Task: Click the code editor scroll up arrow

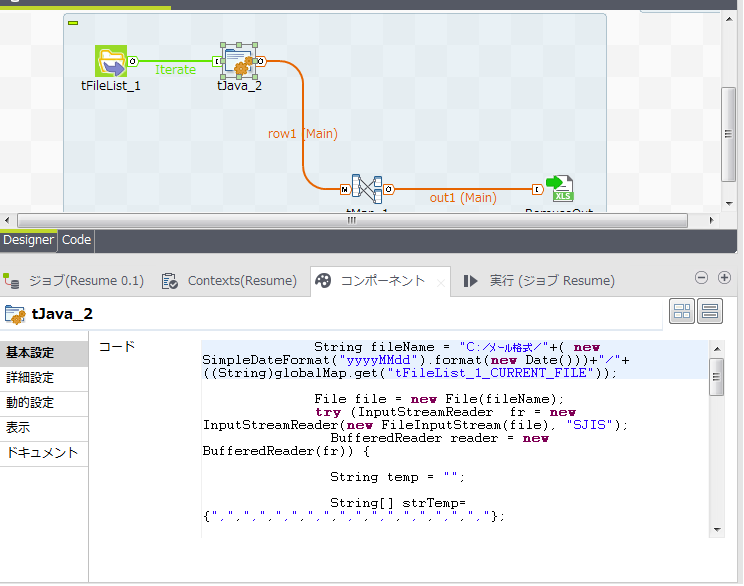Action: coord(717,349)
